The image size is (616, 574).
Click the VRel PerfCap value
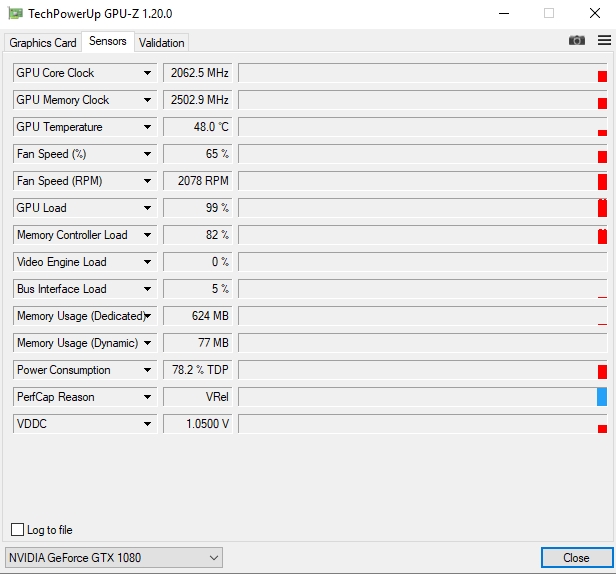click(x=198, y=397)
